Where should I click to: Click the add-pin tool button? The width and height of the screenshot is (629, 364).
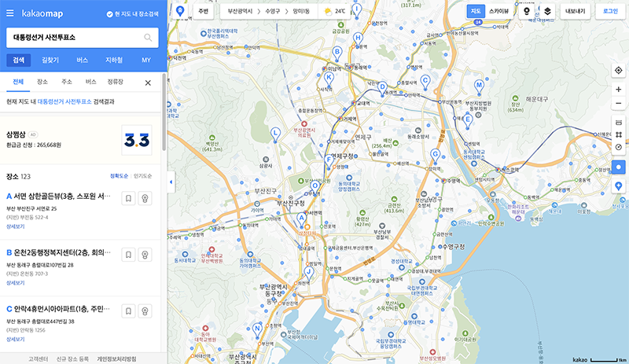[619, 186]
